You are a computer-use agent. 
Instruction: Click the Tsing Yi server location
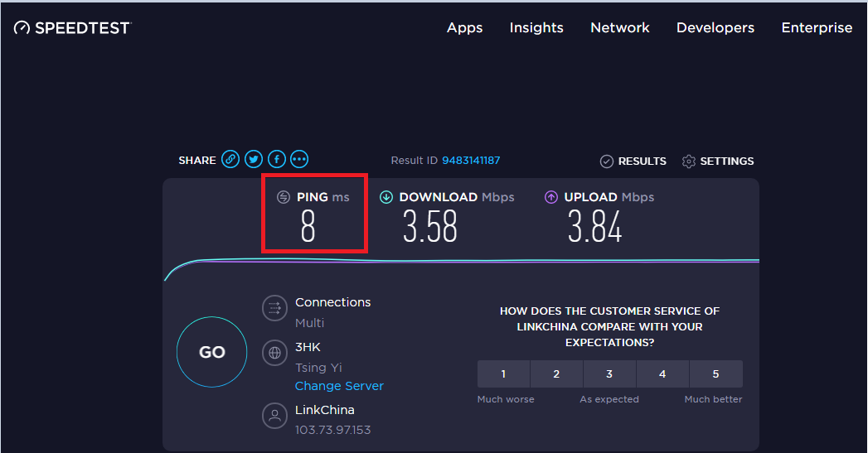pos(318,368)
